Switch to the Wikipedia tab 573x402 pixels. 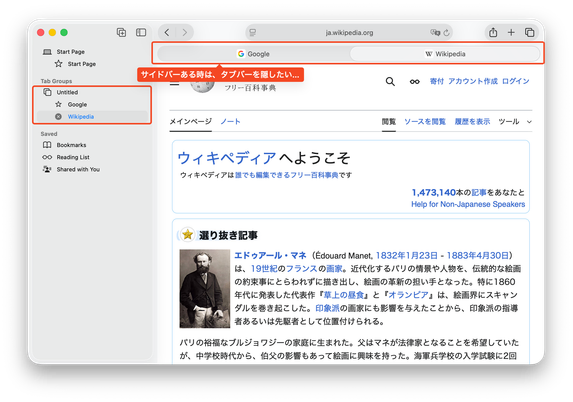[445, 54]
